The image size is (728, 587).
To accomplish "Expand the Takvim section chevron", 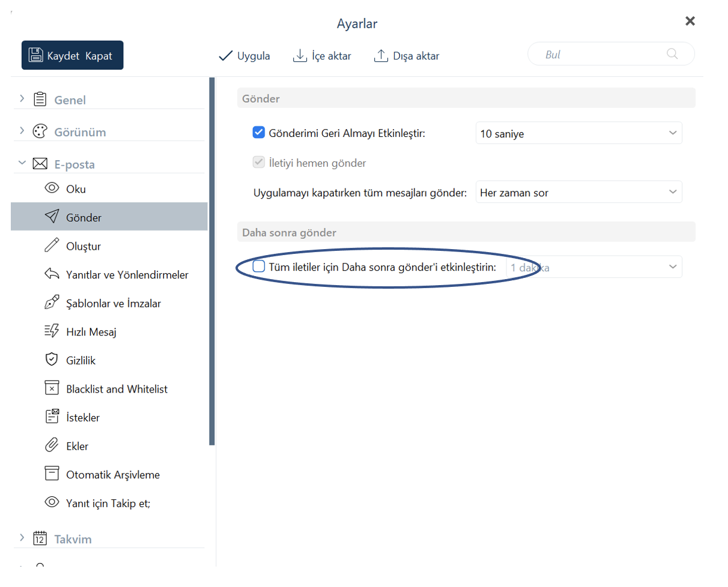I will click(x=22, y=537).
